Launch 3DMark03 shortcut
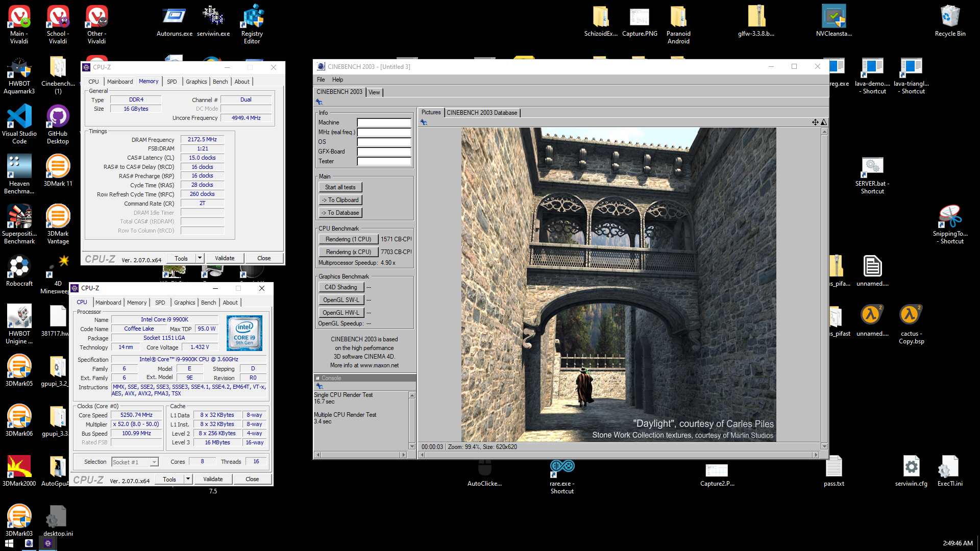 click(19, 521)
